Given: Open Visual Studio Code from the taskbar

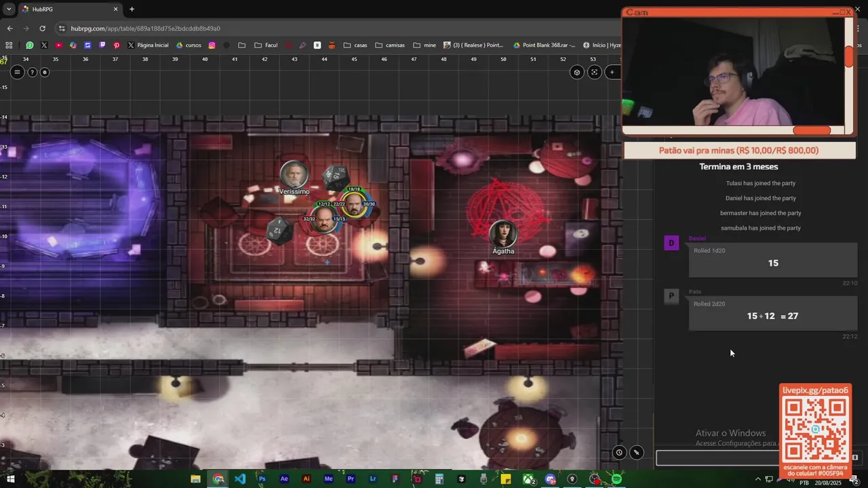Looking at the screenshot, I should click(240, 479).
